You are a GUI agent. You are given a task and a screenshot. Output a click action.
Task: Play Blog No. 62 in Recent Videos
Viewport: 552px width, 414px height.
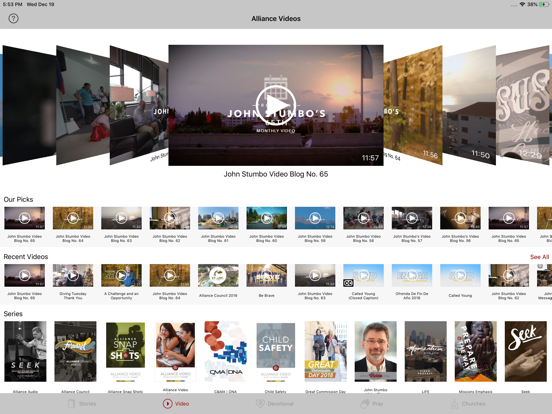coord(509,275)
